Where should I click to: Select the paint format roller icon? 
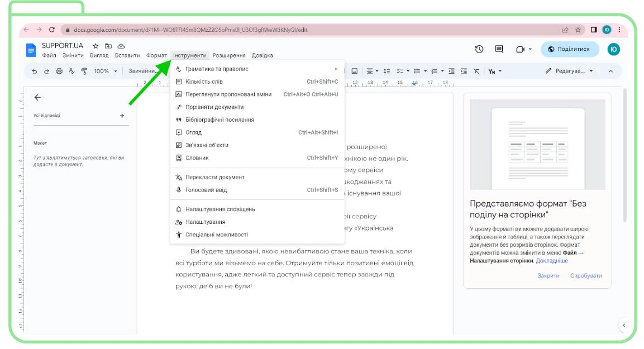(x=84, y=71)
